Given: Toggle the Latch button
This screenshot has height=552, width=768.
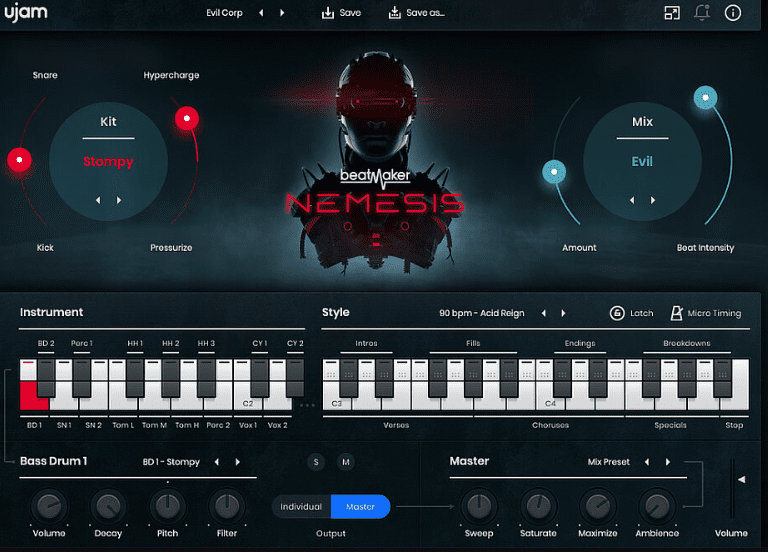Looking at the screenshot, I should [631, 313].
